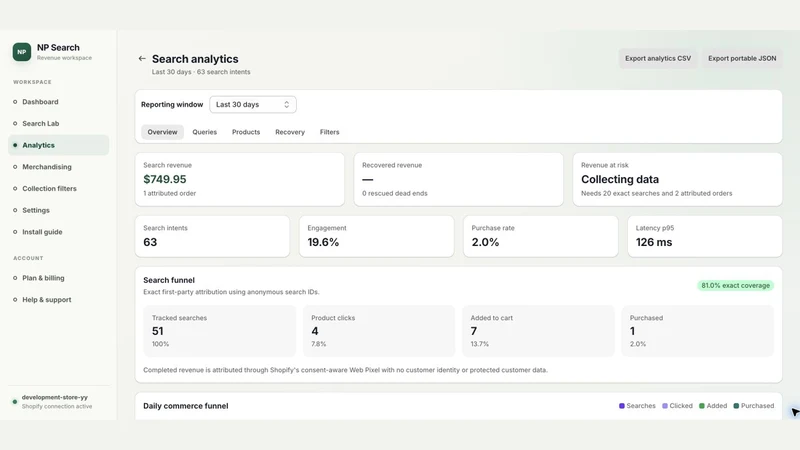This screenshot has height=450, width=800.
Task: Open Settings in the sidebar
Action: click(x=58, y=210)
